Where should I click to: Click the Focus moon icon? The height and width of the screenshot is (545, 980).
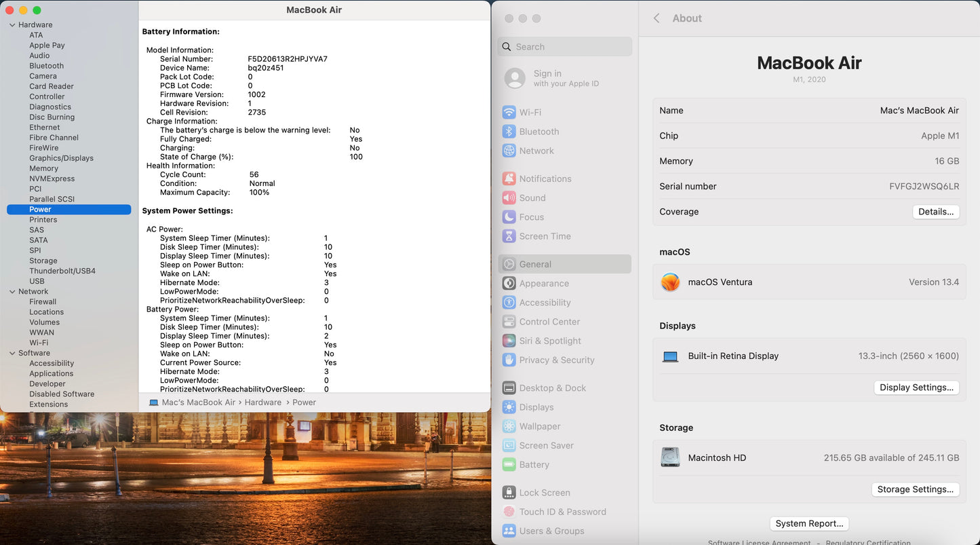tap(509, 217)
